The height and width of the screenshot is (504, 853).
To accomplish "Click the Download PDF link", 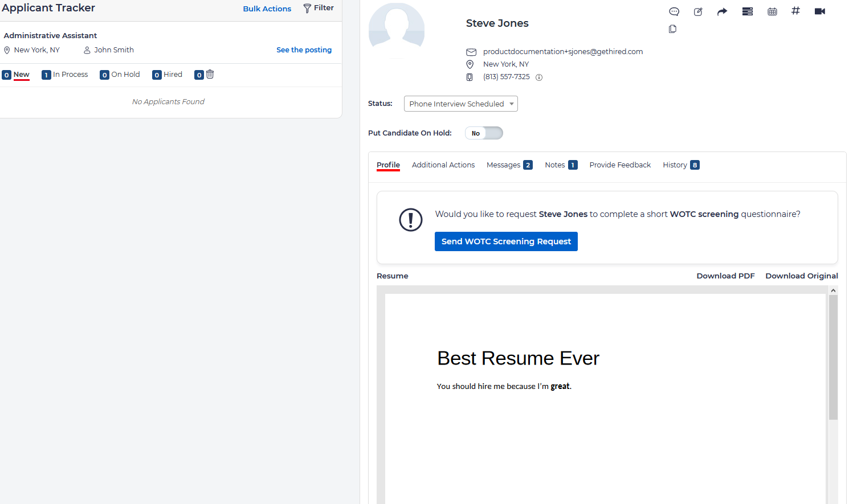I will 725,276.
